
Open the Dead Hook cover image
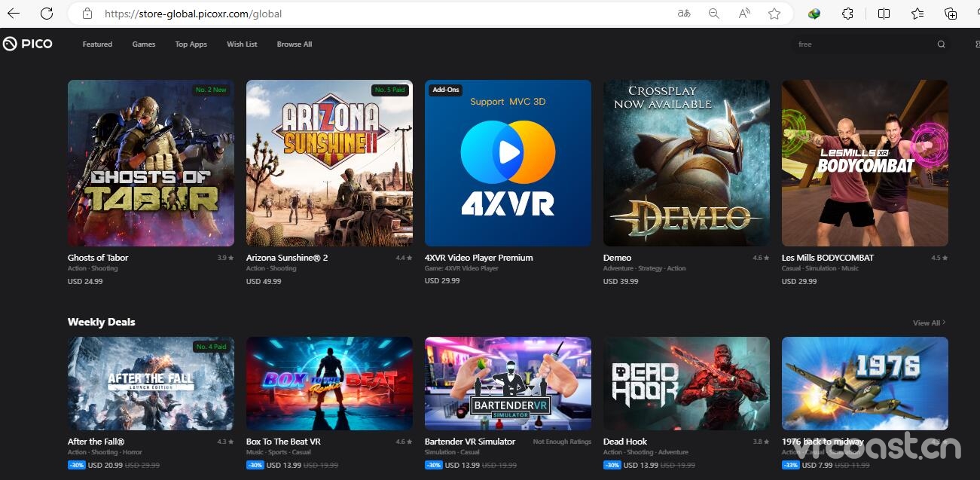tap(686, 384)
